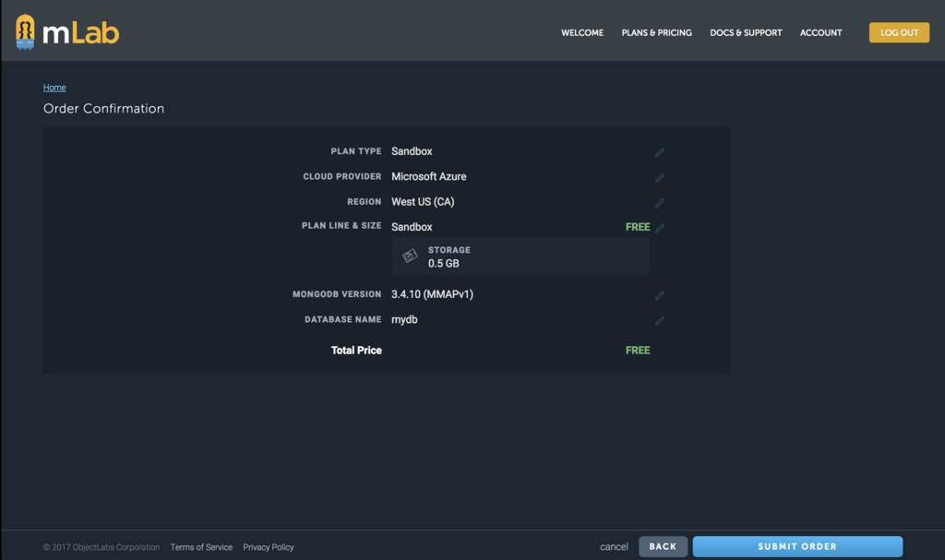The image size is (945, 560).
Task: Click the mydb database name
Action: (x=404, y=319)
